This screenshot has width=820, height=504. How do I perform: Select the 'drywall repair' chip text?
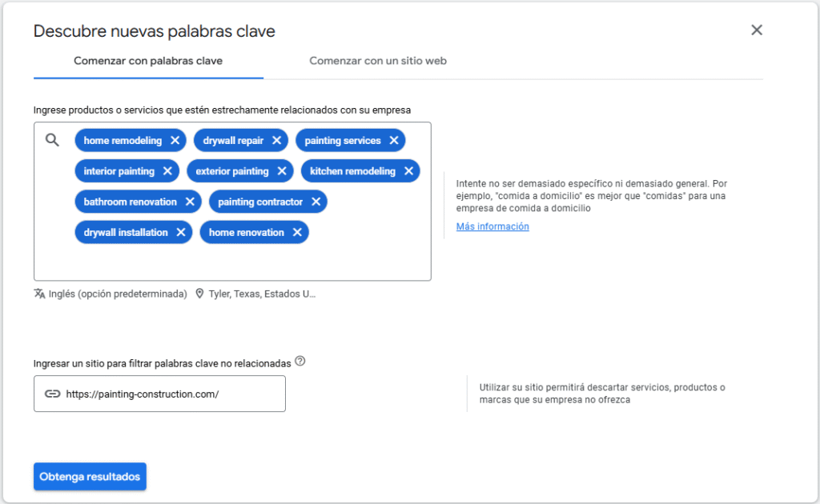pos(233,141)
